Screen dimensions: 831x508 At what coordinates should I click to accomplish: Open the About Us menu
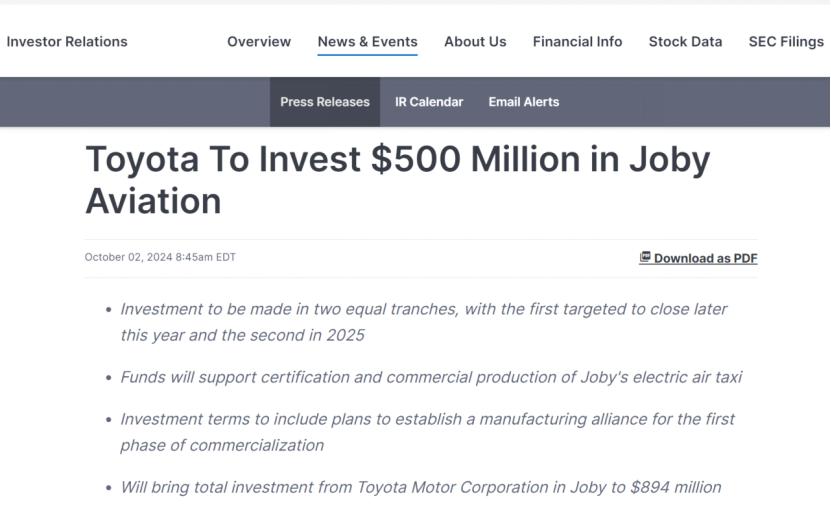tap(475, 42)
